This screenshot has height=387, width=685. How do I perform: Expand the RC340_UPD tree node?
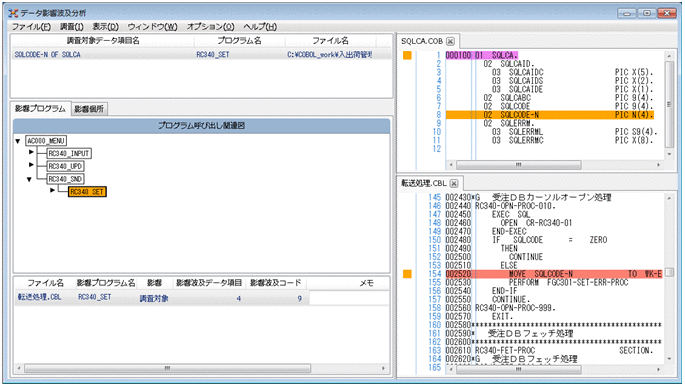click(31, 165)
